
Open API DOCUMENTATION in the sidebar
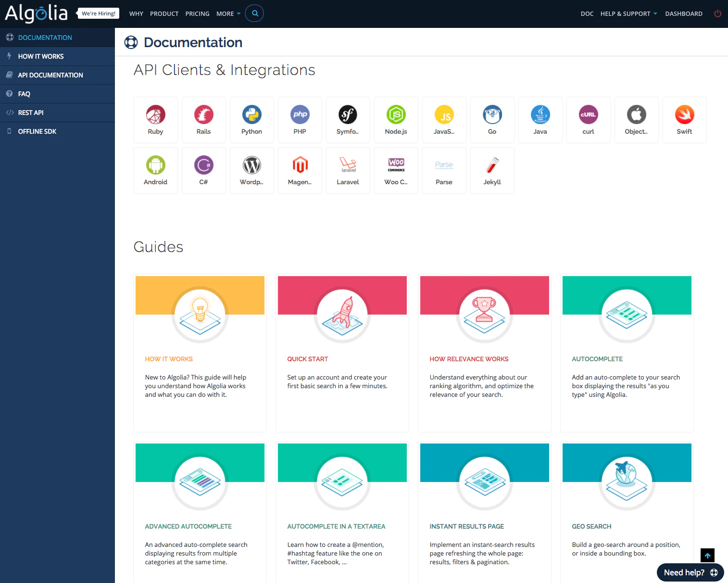click(57, 75)
